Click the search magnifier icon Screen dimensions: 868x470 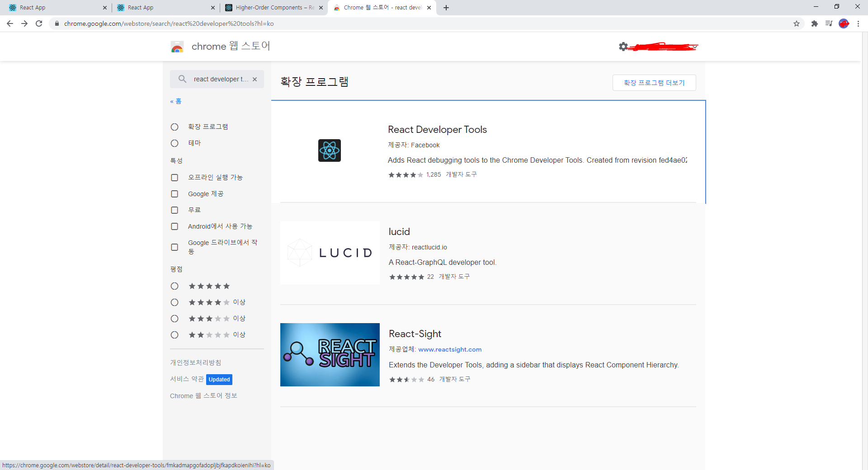click(182, 79)
